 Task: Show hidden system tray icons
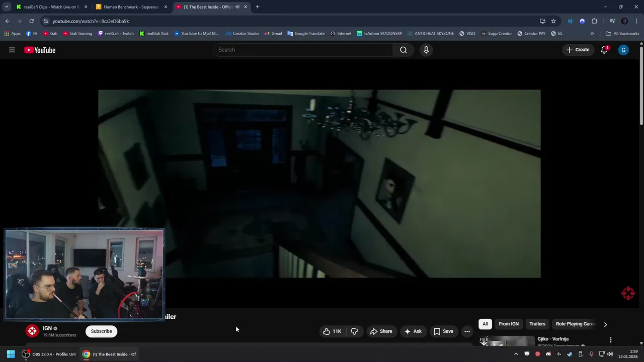click(x=516, y=354)
